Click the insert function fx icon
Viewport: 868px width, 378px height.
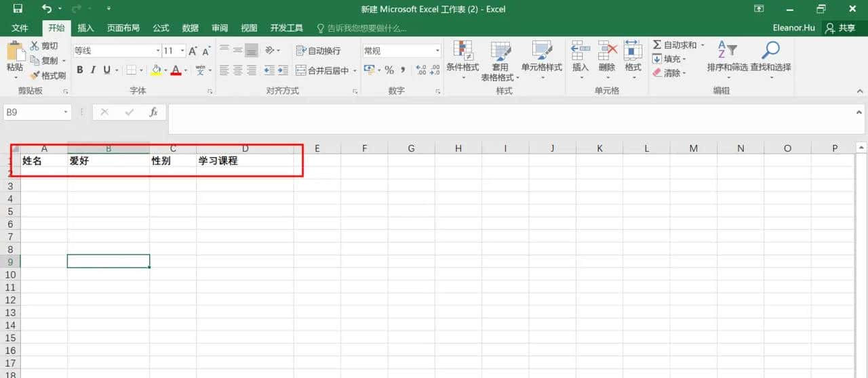click(x=154, y=112)
